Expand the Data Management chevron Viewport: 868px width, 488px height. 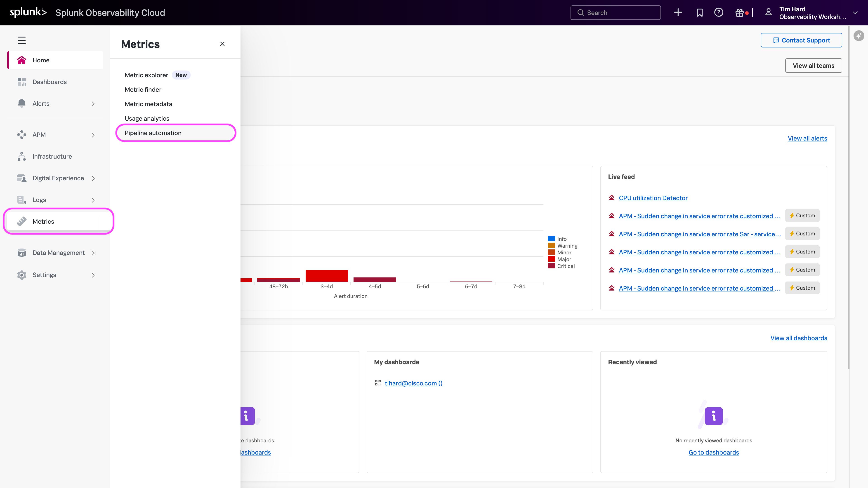point(93,253)
